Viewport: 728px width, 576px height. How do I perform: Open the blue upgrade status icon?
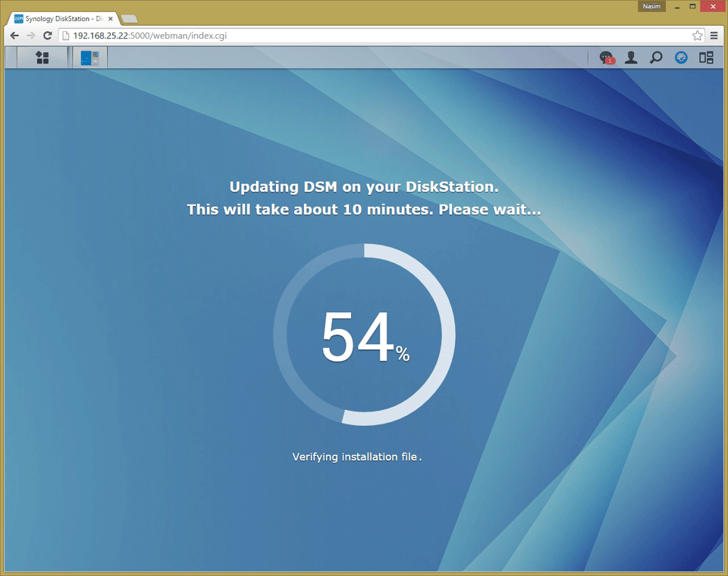point(681,58)
